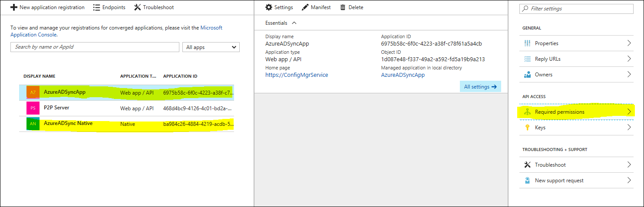Screen dimensions: 644x207
Task: Click the Native application type cell
Action: point(128,124)
